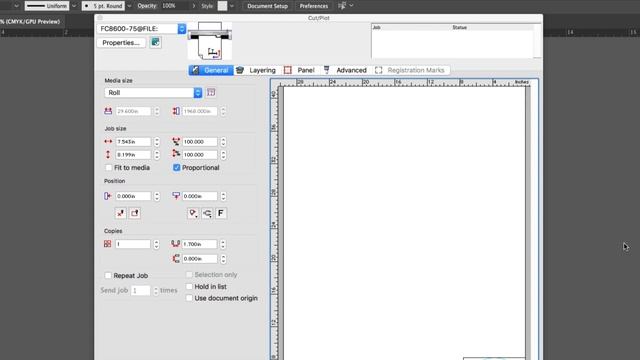Click the horizontal scale field's stepper
The height and width of the screenshot is (360, 640).
pos(223,142)
